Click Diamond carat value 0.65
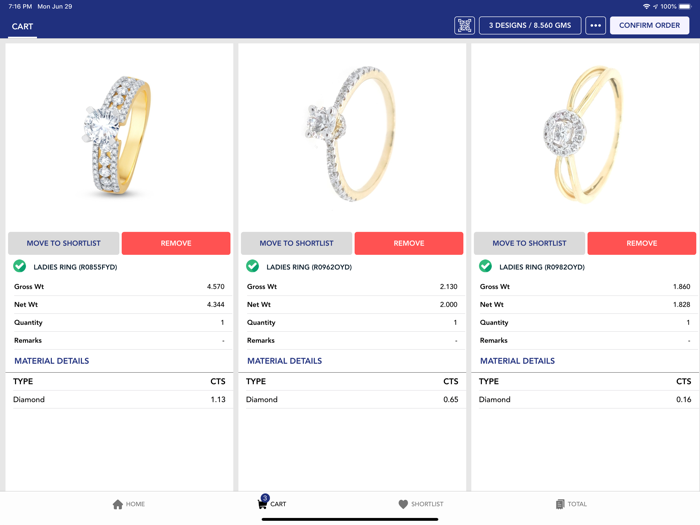The image size is (700, 525). (x=451, y=400)
